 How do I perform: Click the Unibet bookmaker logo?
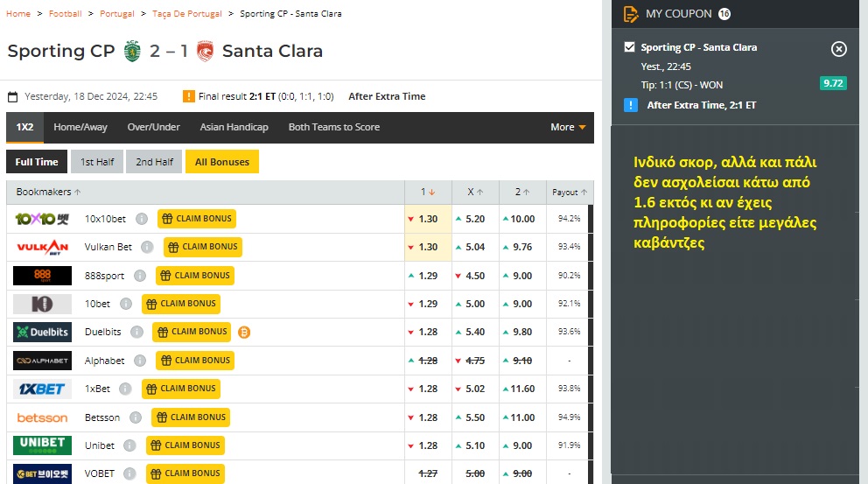click(42, 445)
